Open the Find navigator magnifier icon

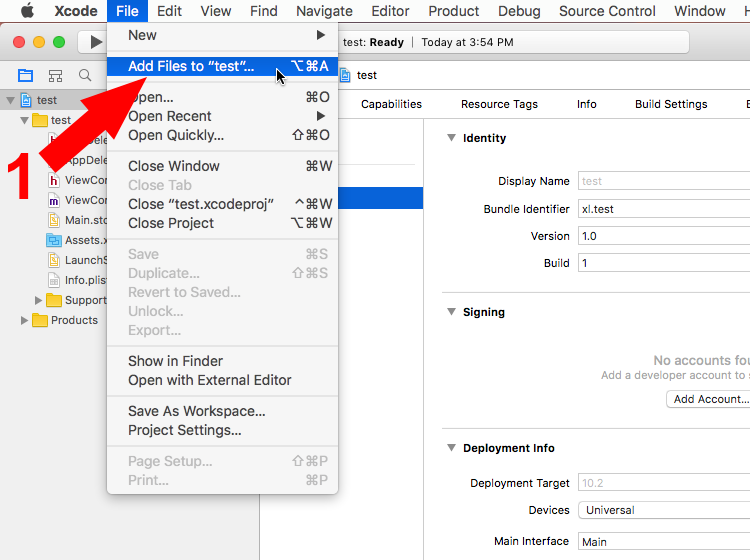(85, 75)
